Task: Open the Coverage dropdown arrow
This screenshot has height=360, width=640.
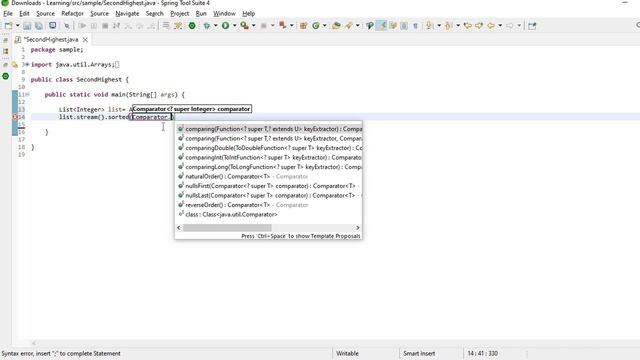Action: coord(253,26)
